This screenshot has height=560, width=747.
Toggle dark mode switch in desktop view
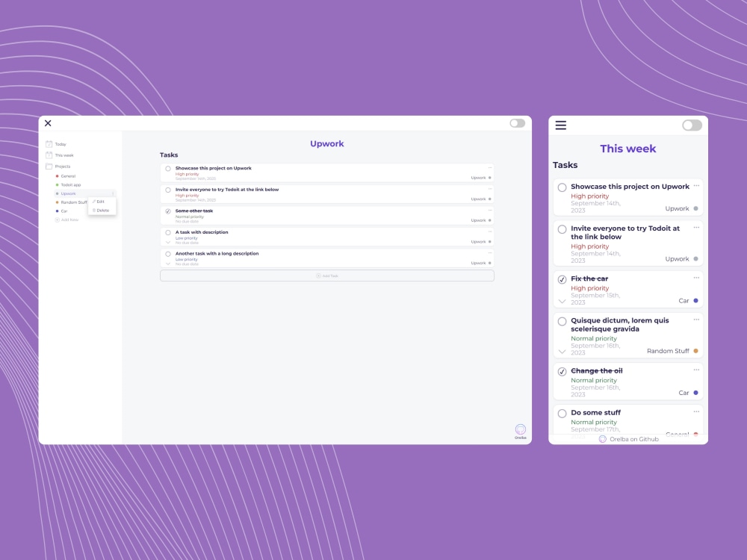point(518,123)
